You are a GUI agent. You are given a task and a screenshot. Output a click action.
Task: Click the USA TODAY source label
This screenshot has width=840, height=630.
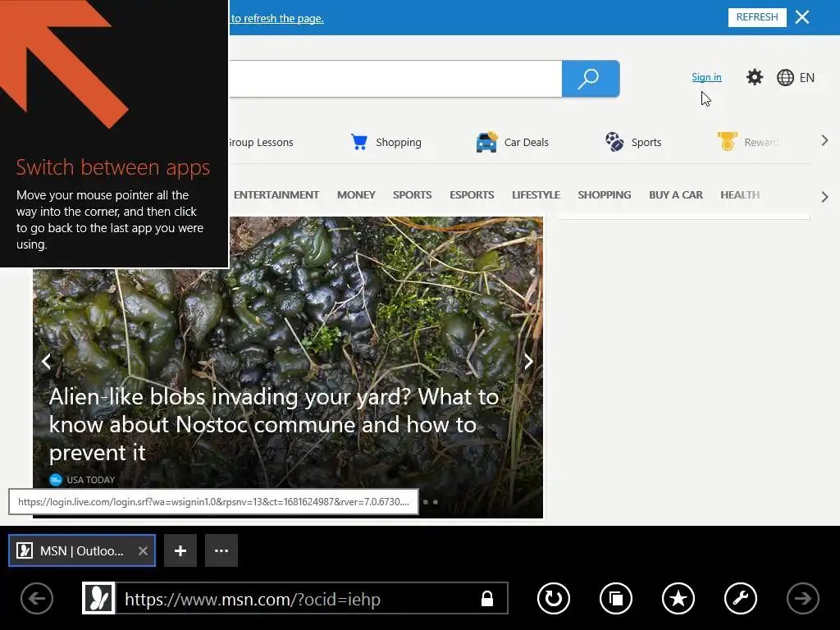pyautogui.click(x=90, y=480)
